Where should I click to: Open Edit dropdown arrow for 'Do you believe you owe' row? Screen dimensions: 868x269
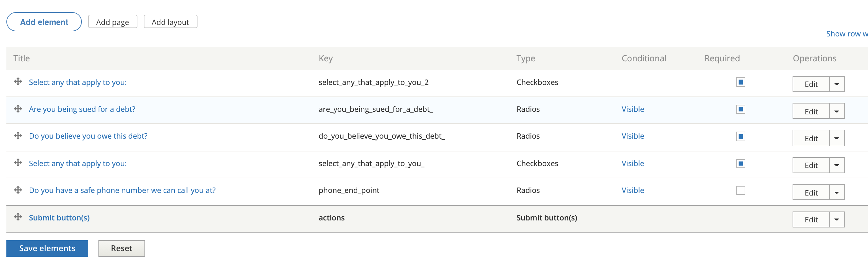coord(837,138)
